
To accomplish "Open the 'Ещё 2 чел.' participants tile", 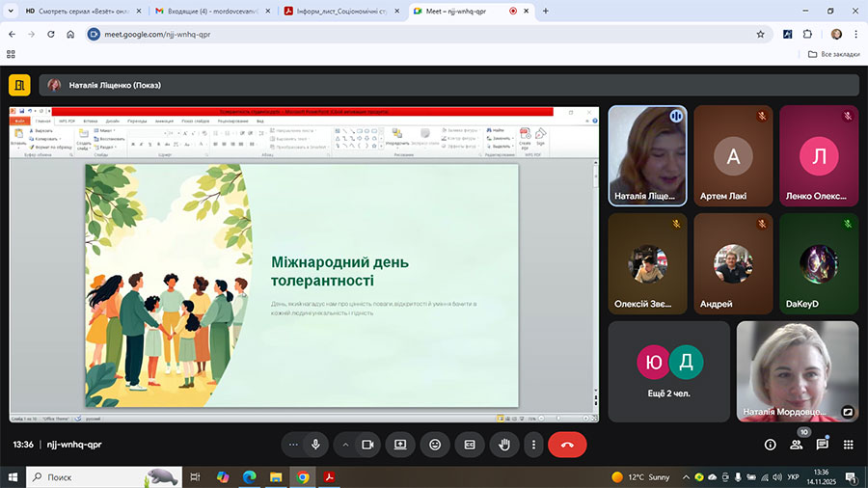I will point(669,371).
